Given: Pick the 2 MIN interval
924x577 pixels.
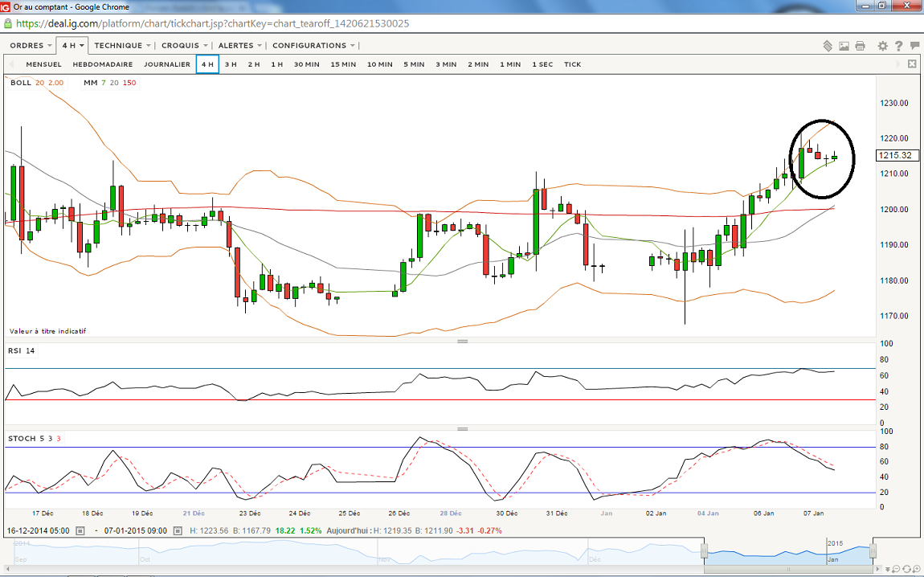Looking at the screenshot, I should pos(478,64).
